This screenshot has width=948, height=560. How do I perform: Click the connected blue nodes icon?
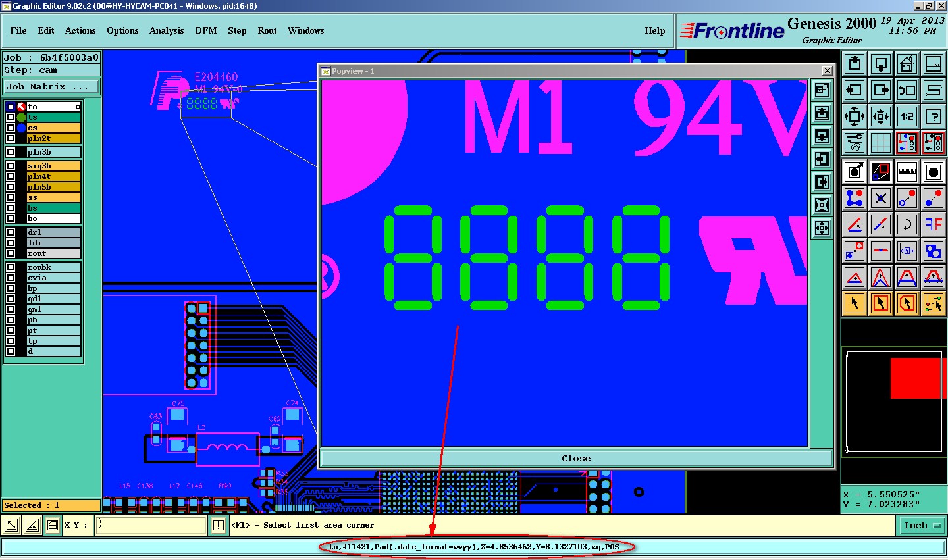click(855, 198)
